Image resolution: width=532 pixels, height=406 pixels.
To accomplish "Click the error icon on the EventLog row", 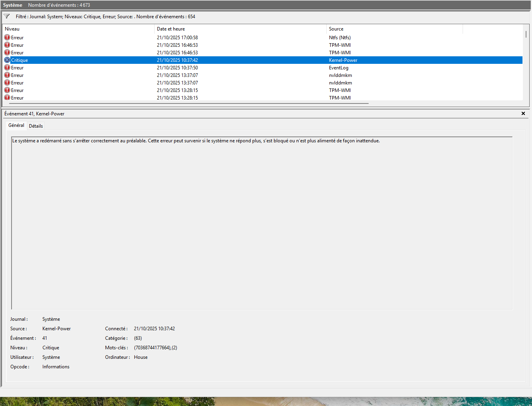I will (x=7, y=67).
